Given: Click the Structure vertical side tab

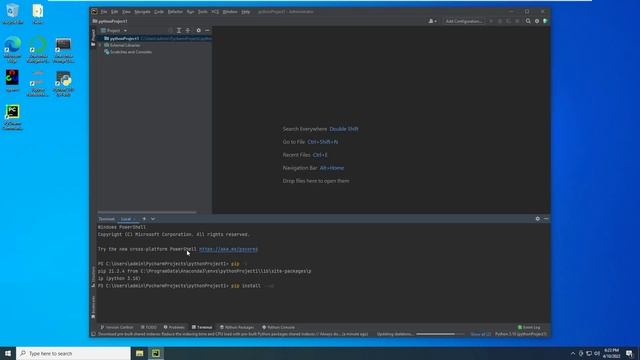Looking at the screenshot, I should tap(93, 276).
